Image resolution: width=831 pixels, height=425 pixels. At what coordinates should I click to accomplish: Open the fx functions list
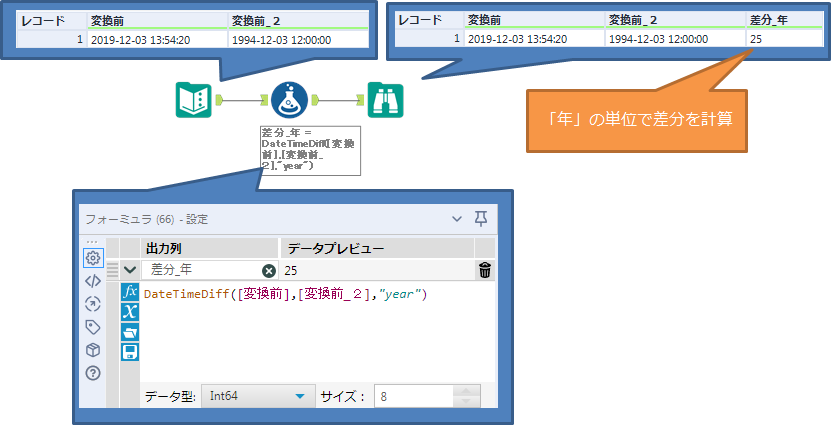click(130, 292)
